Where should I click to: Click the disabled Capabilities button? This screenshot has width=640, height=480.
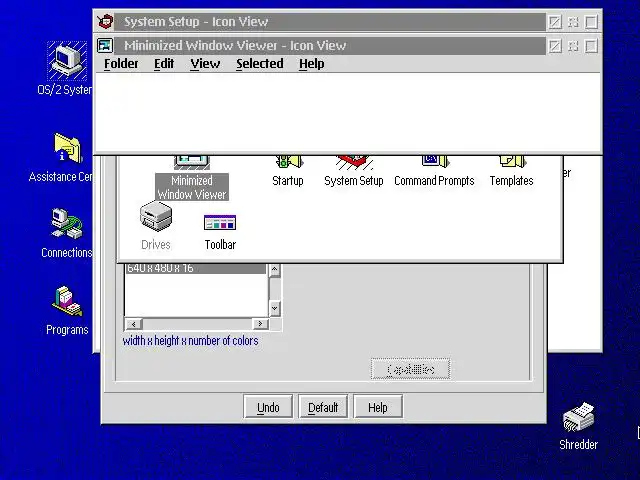411,369
